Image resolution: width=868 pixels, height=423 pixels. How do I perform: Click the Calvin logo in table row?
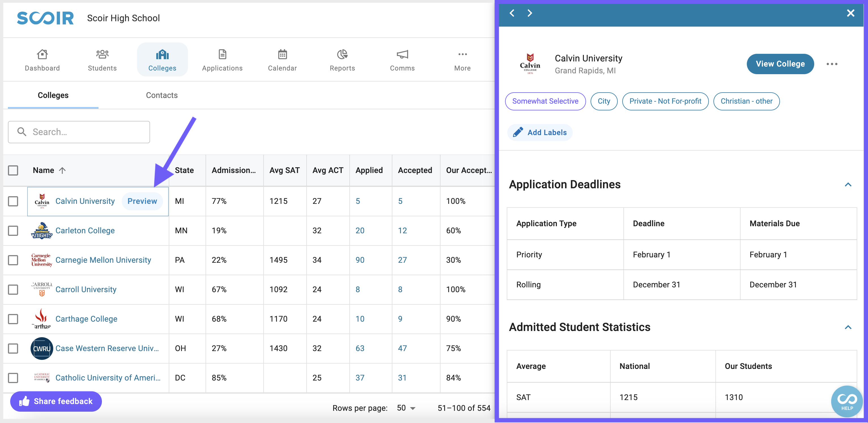[x=42, y=201]
